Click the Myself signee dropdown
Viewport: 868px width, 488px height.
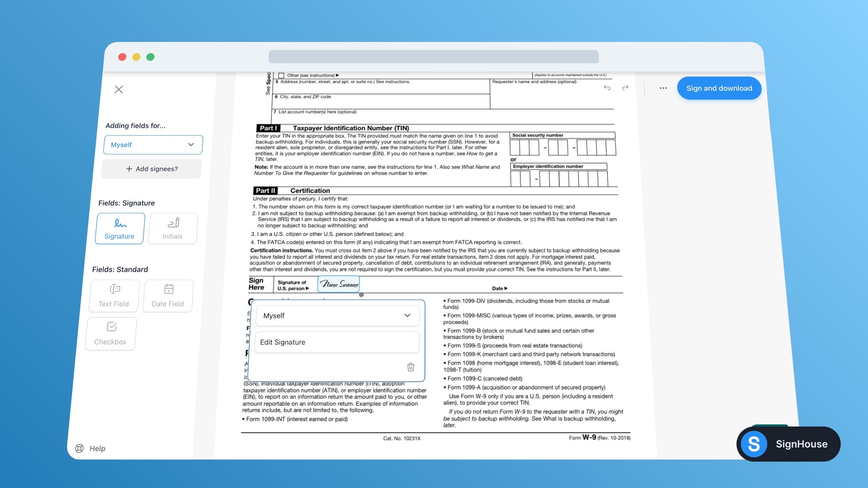click(152, 144)
